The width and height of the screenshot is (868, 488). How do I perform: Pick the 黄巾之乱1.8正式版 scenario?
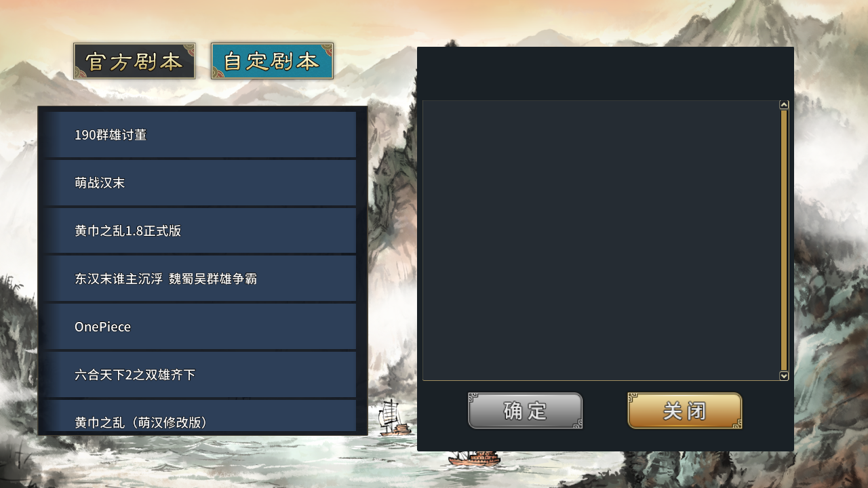click(x=201, y=230)
